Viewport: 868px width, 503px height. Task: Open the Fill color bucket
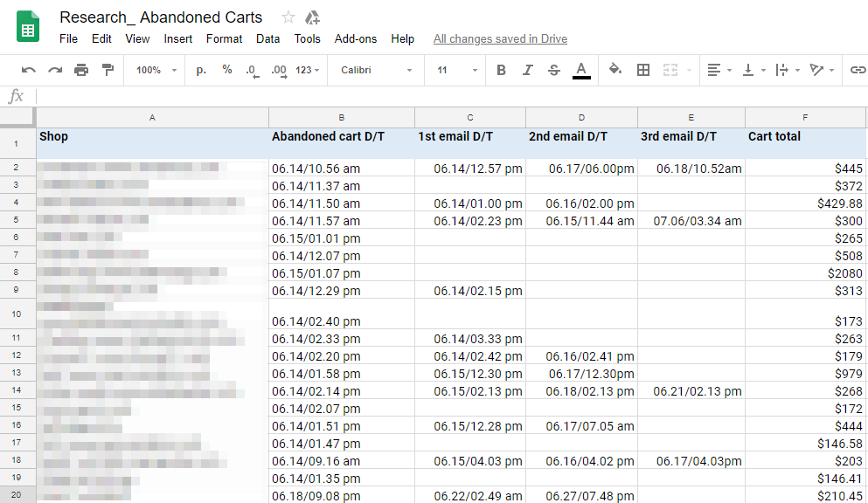click(x=615, y=70)
